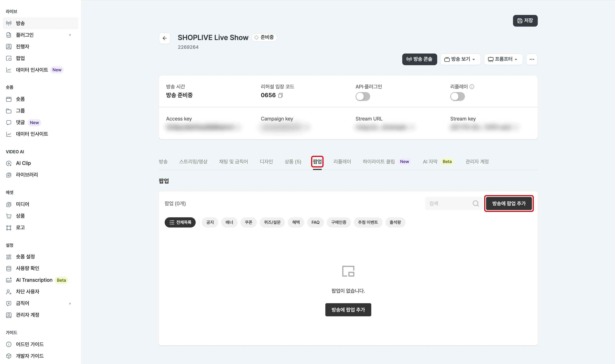This screenshot has width=615, height=364.
Task: Click the search magnifier icon in popup list
Action: click(476, 203)
